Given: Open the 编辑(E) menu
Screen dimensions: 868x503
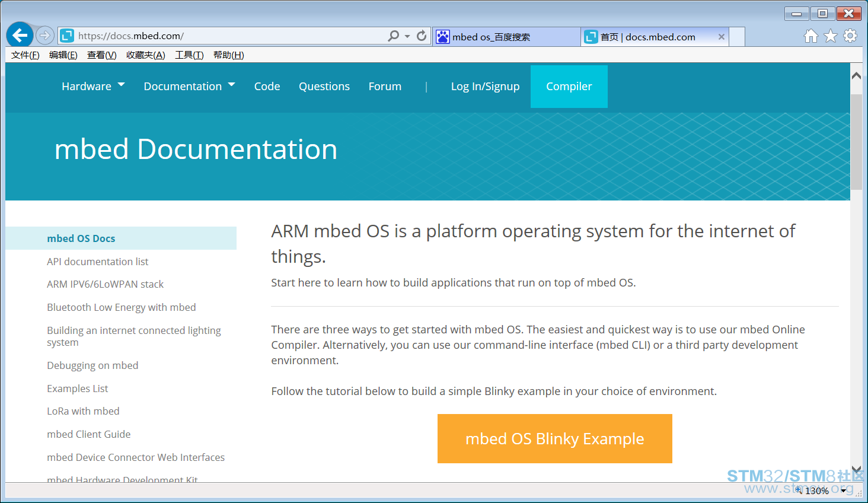Looking at the screenshot, I should pyautogui.click(x=63, y=55).
